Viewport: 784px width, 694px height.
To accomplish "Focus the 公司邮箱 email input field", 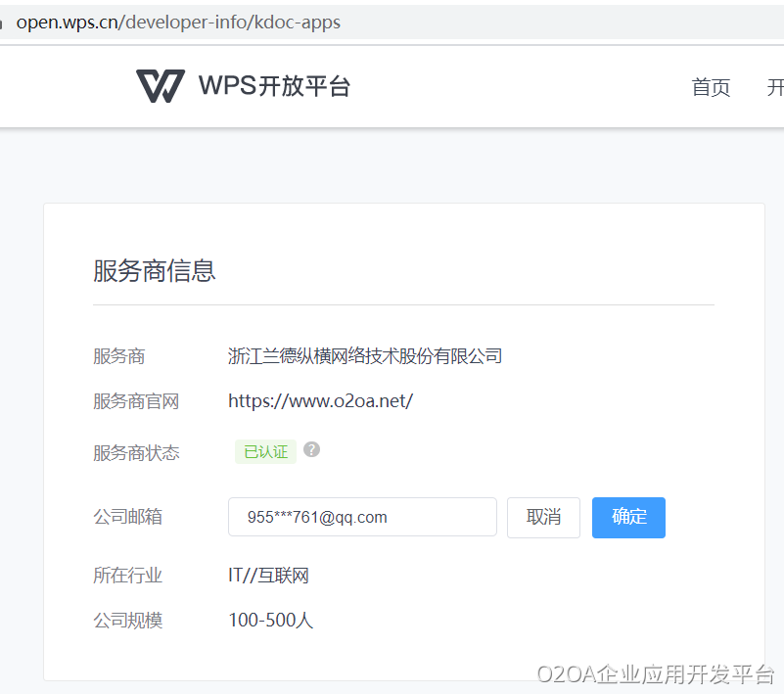I will click(362, 517).
